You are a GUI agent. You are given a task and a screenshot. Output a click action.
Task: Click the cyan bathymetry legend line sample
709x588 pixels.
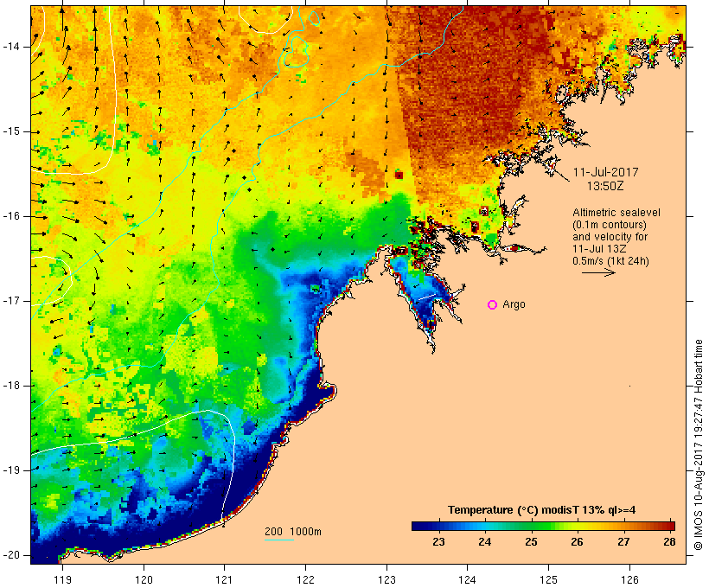279,540
